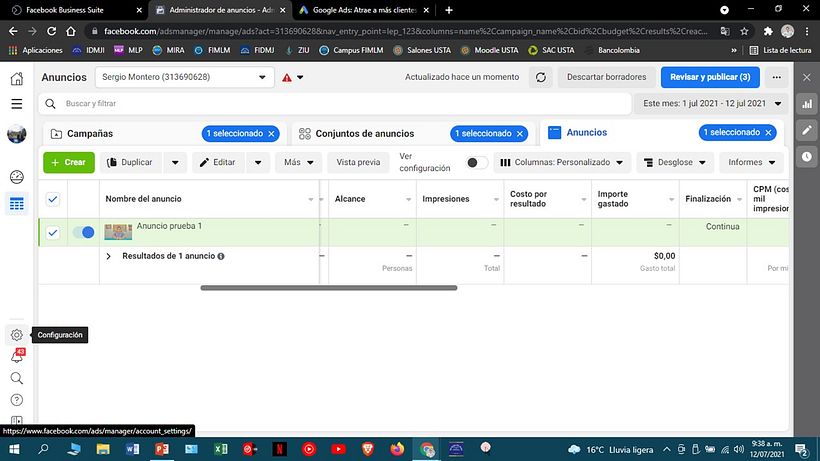Screen dimensions: 820x461
Task: Open Firefox from the Windows taskbar
Action: (x=397, y=449)
